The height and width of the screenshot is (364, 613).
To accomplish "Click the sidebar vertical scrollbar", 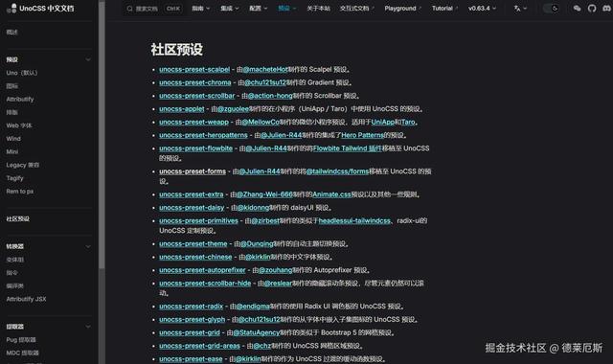I will click(102, 135).
